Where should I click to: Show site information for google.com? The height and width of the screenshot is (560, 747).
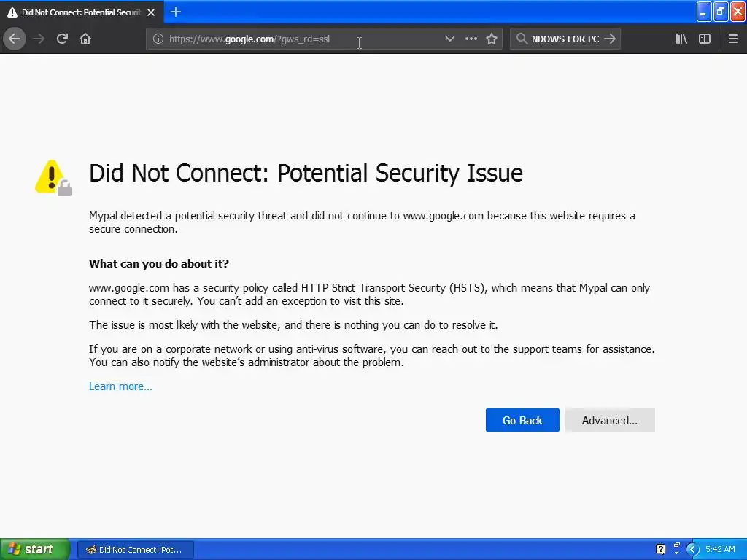158,39
